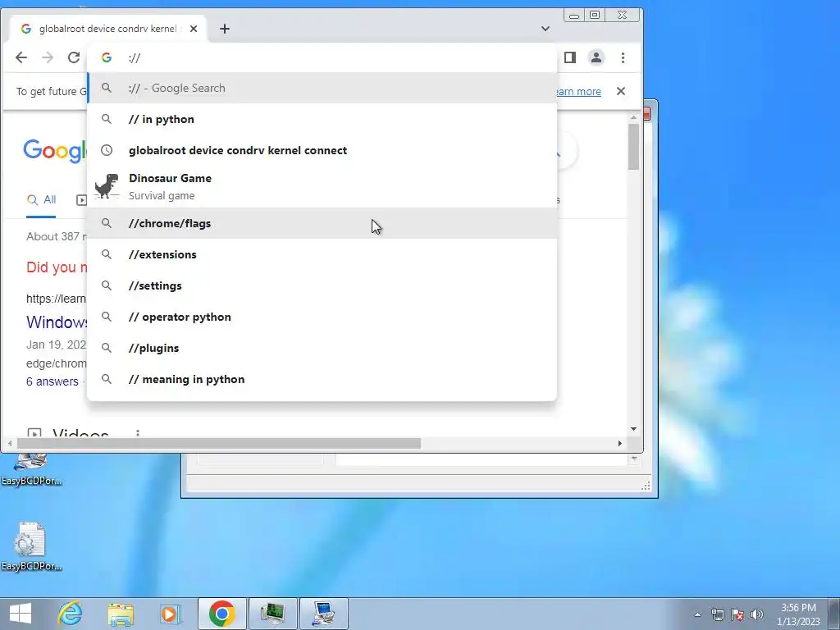Select '//extensions' suggestion
840x630 pixels.
322,254
